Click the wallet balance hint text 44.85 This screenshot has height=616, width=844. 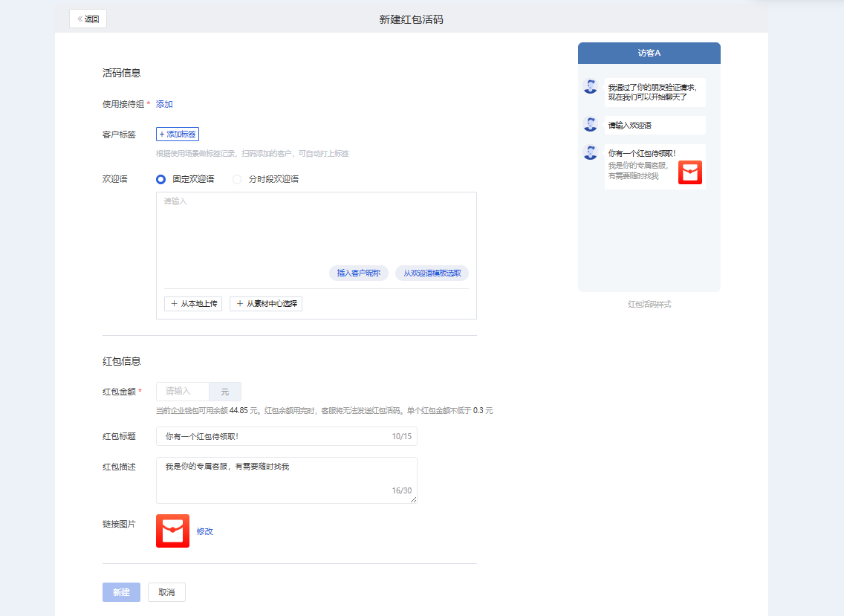pos(238,410)
